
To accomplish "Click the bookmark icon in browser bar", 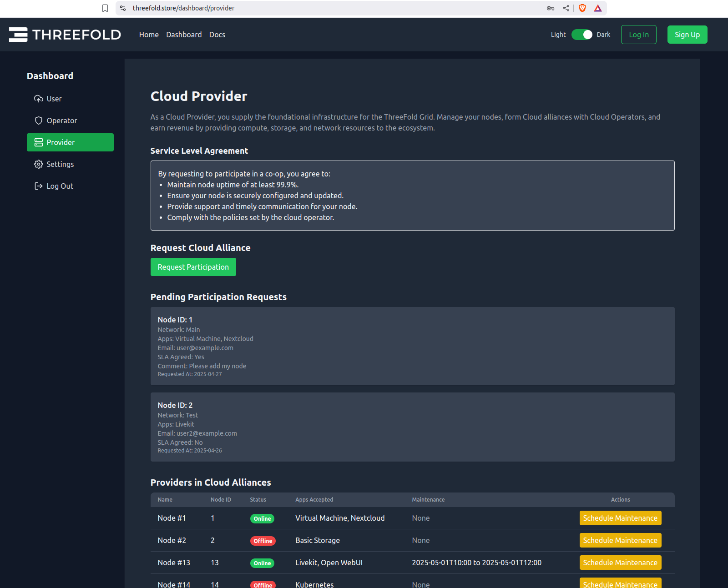I will coord(105,8).
